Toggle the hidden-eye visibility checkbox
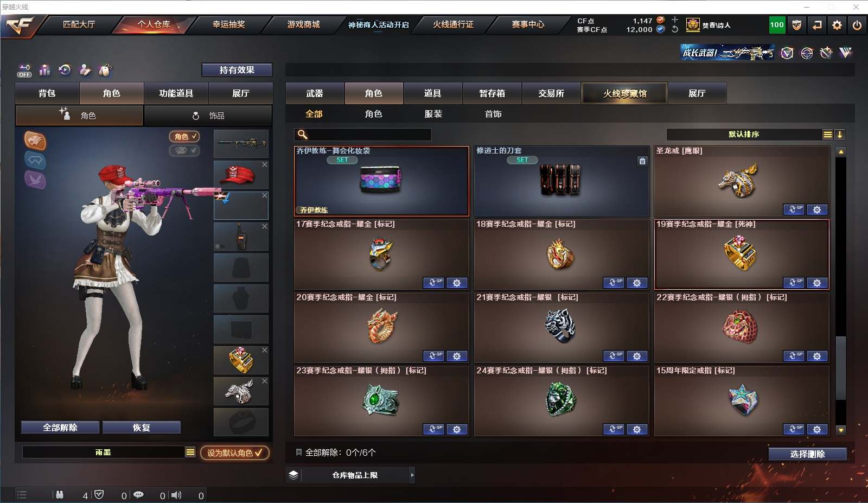 pyautogui.click(x=184, y=150)
